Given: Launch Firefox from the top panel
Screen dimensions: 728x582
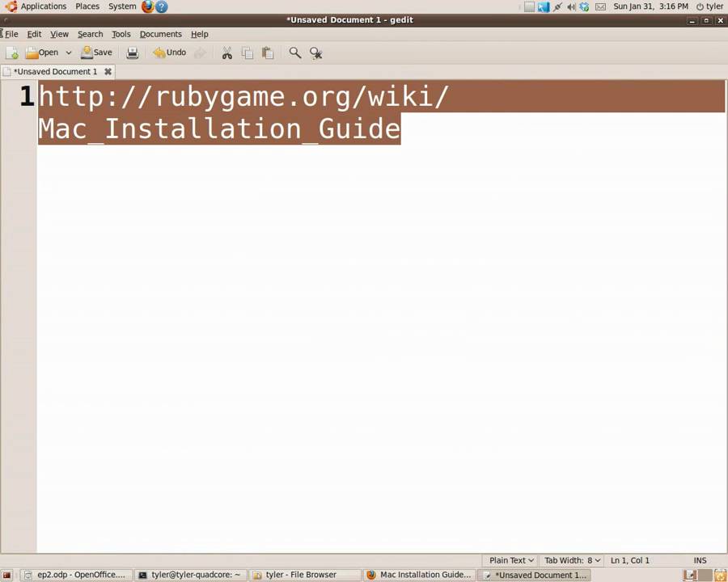Looking at the screenshot, I should pyautogui.click(x=148, y=6).
